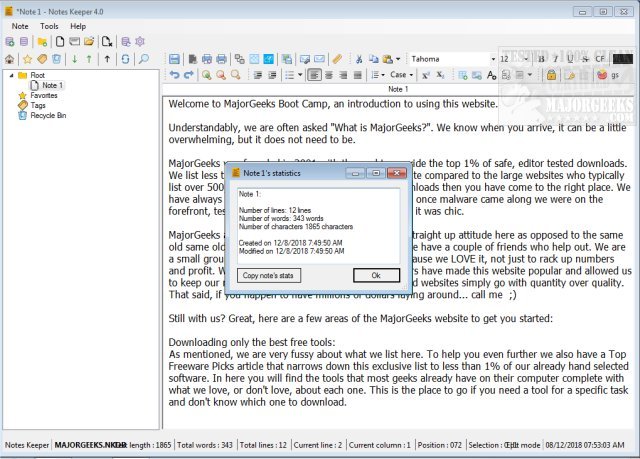
Task: Switch to the Note 1 editor tab
Action: pos(398,89)
